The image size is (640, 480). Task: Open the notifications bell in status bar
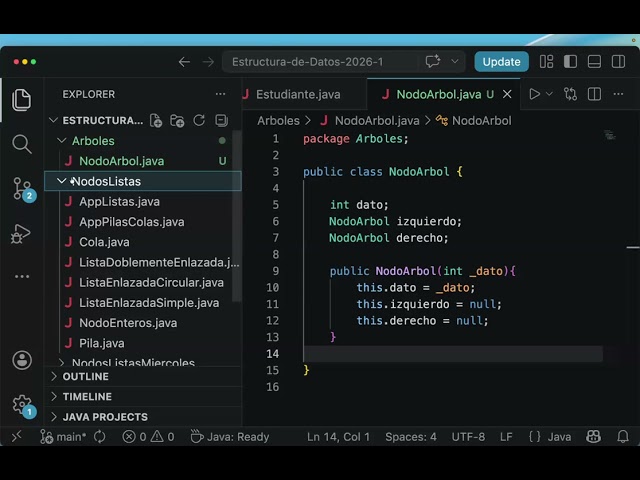(x=623, y=437)
